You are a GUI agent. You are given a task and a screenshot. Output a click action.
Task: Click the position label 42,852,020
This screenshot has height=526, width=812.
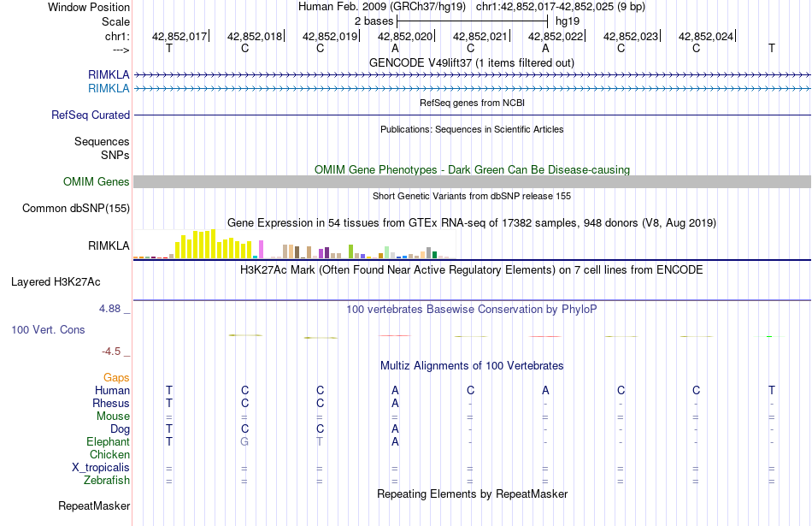coord(405,36)
